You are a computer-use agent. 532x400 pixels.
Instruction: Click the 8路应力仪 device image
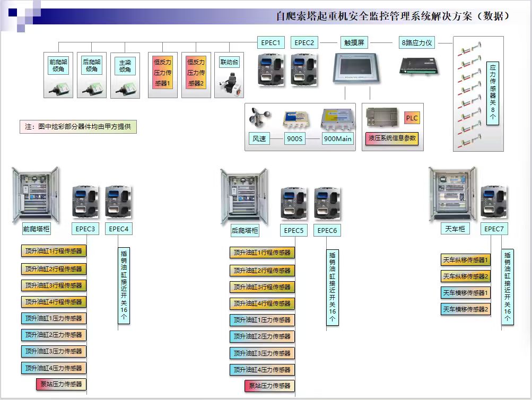[x=416, y=65]
